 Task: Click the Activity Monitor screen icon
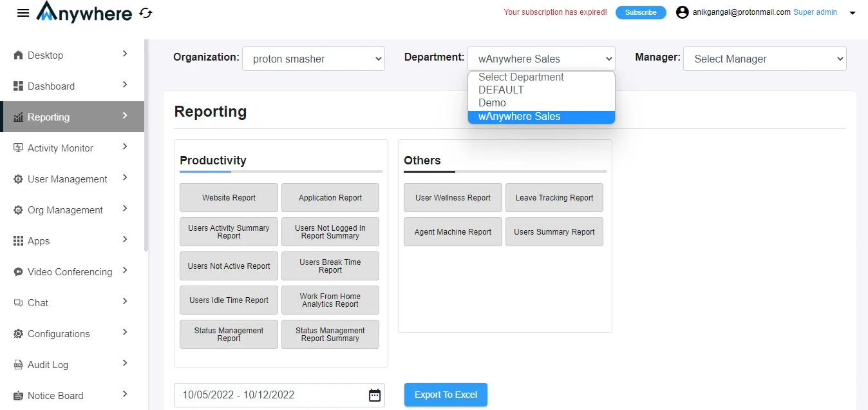click(x=18, y=148)
